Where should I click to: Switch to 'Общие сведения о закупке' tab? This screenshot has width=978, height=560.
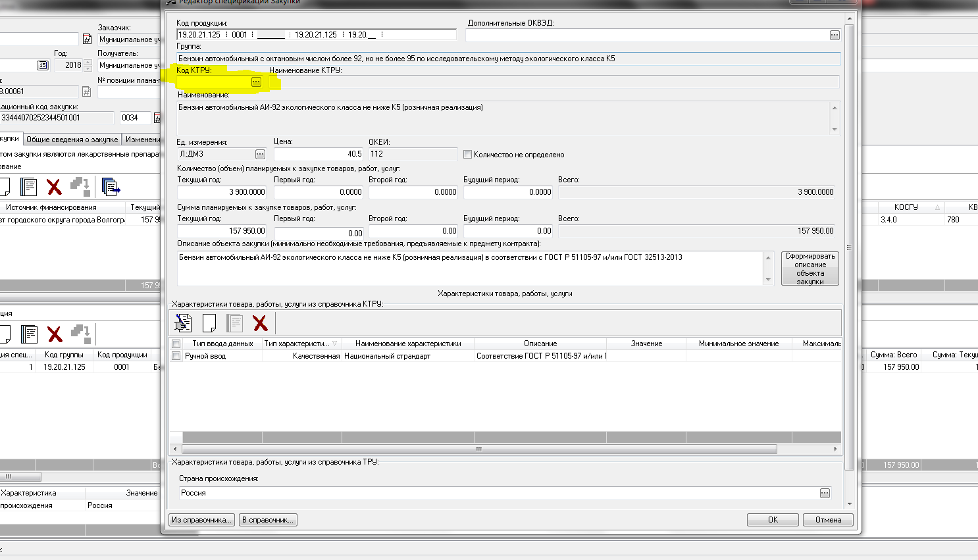pyautogui.click(x=72, y=140)
